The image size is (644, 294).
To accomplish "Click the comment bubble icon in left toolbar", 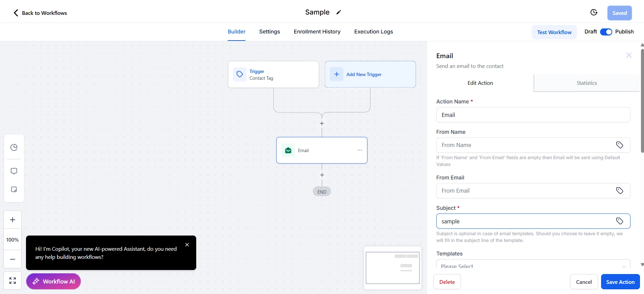I will point(14,171).
